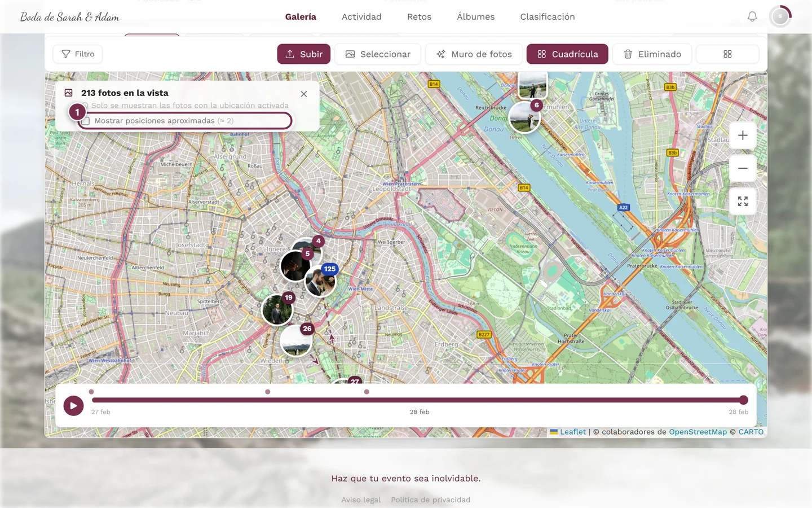Open the CARTO attribution link
This screenshot has height=508, width=812.
(x=751, y=432)
